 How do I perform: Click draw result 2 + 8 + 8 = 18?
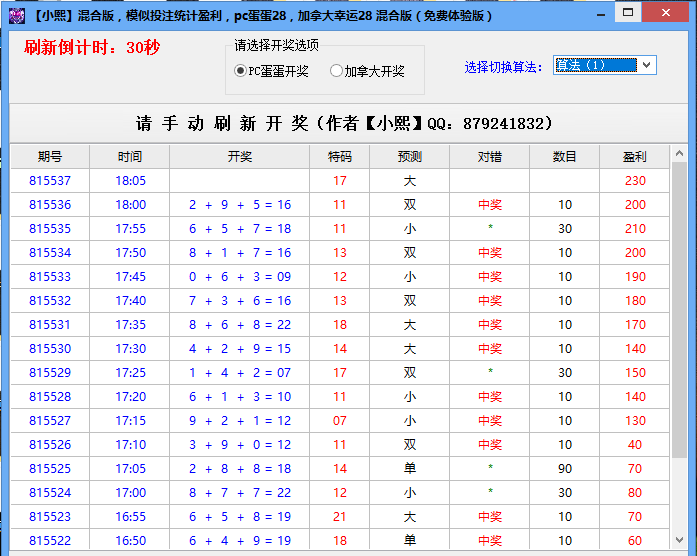(240, 469)
